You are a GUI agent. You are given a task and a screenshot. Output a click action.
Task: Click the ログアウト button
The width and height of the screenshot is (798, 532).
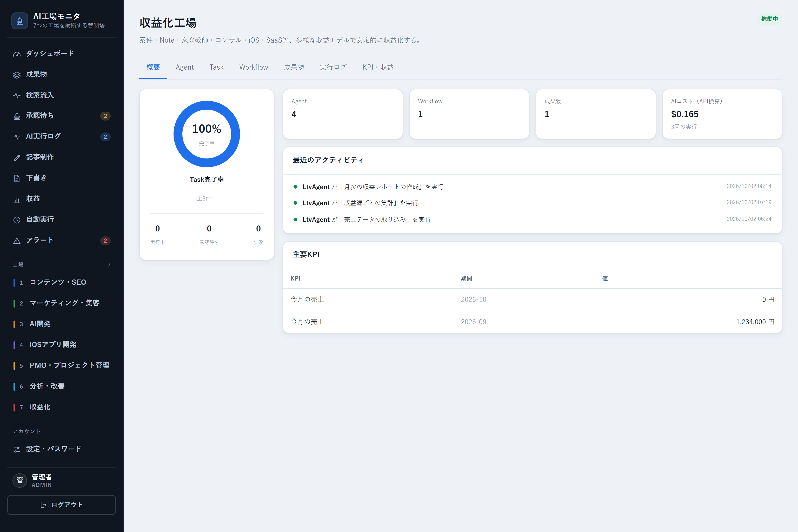[x=61, y=505]
